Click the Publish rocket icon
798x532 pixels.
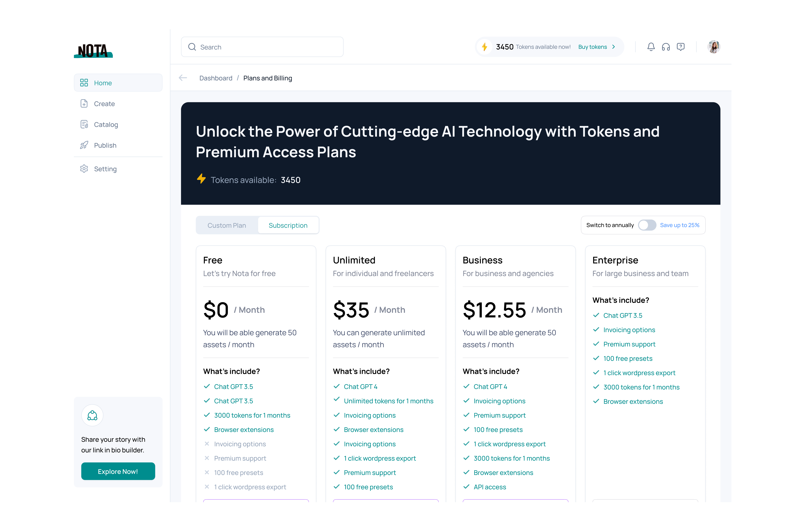coord(84,145)
